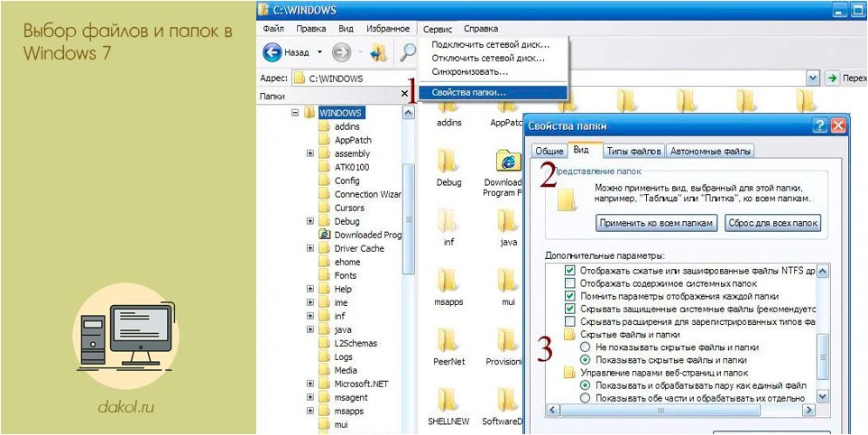
Task: Open the Справка menu
Action: 481,29
